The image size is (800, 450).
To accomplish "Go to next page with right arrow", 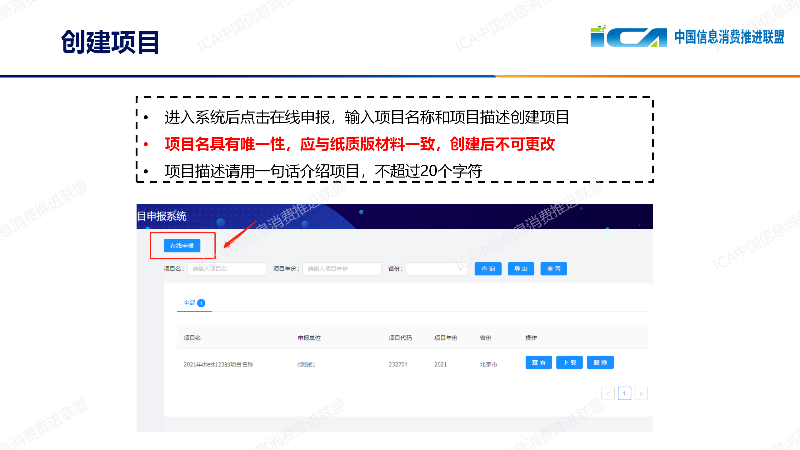I will pyautogui.click(x=641, y=393).
